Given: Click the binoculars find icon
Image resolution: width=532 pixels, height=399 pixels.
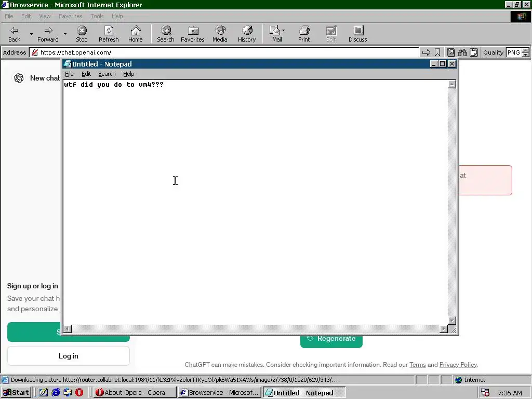Looking at the screenshot, I should [462, 52].
